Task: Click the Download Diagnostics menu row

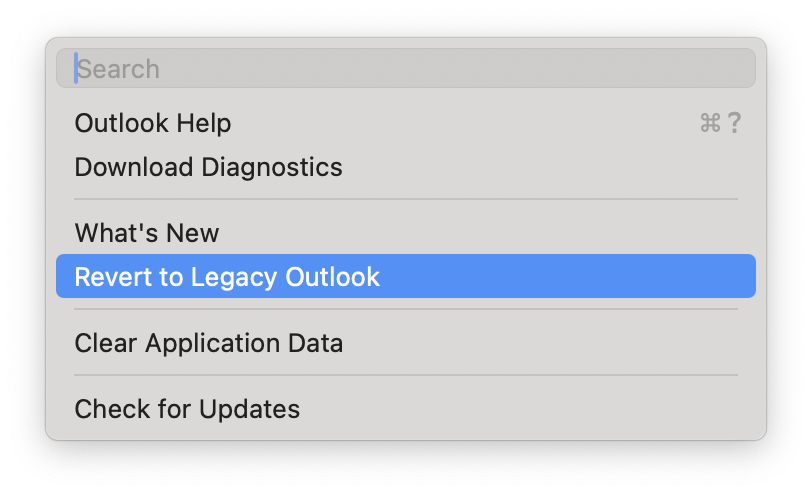Action: [x=405, y=167]
